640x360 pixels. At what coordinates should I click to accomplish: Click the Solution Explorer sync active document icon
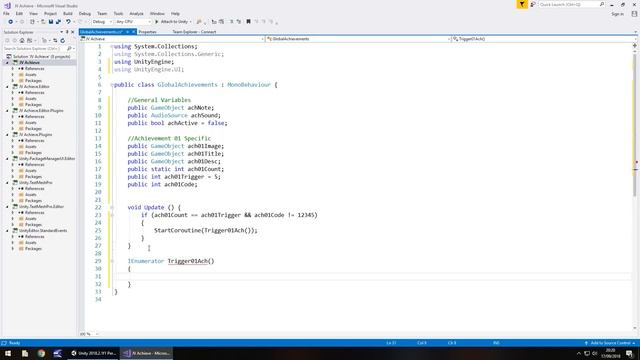tap(55, 40)
